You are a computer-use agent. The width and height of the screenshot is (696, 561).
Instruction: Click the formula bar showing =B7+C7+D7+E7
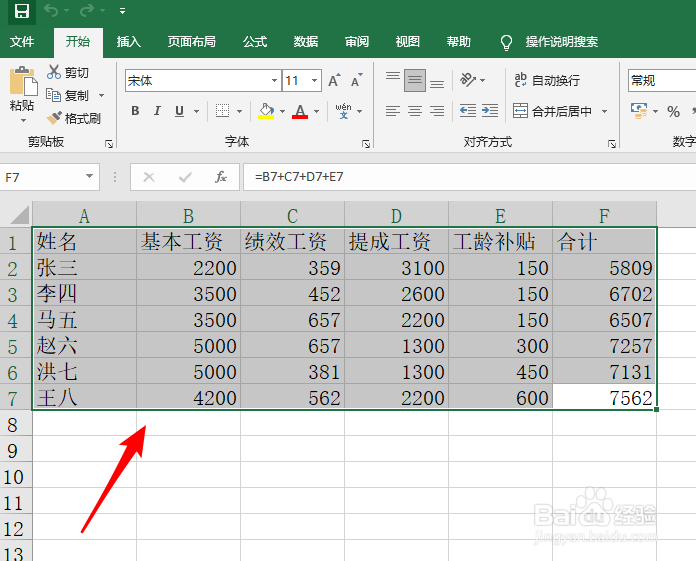click(470, 177)
